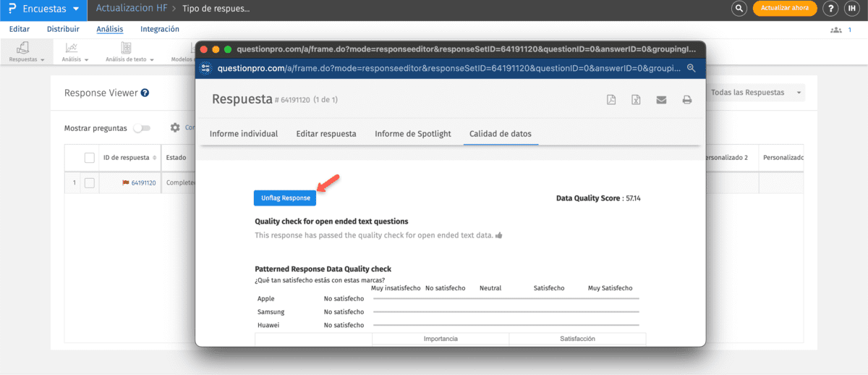The image size is (868, 375).
Task: Click the Respuestas toolbar icon
Action: [23, 47]
